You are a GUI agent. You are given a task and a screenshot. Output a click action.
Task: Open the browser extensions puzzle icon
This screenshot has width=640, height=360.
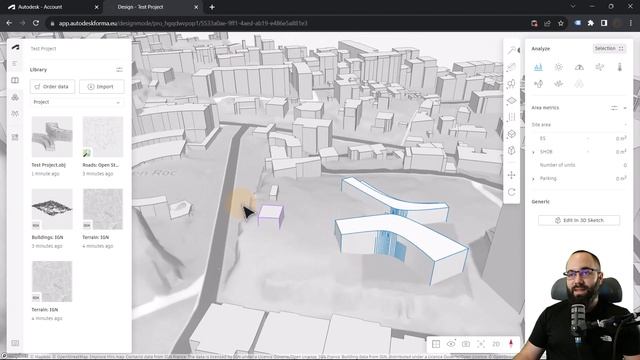click(x=591, y=23)
